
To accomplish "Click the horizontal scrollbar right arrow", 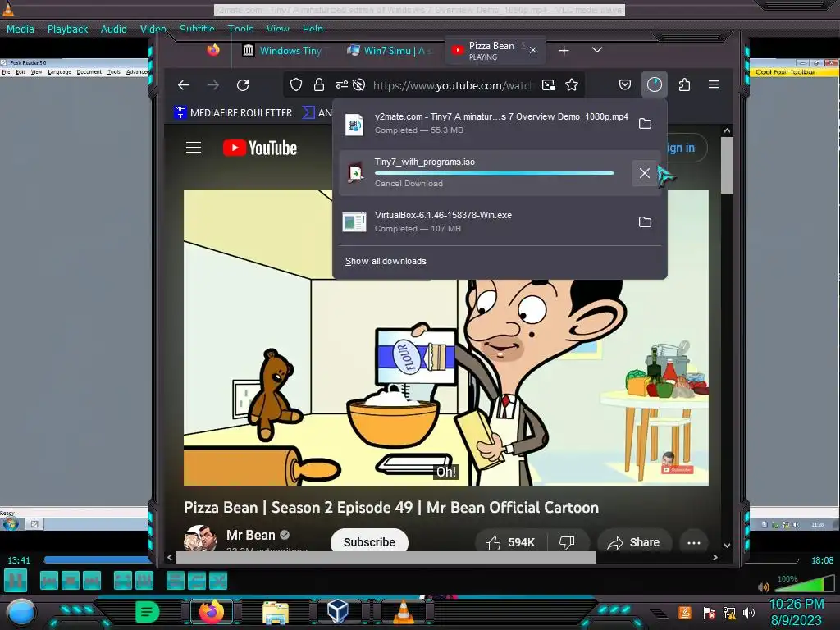I will (715, 557).
